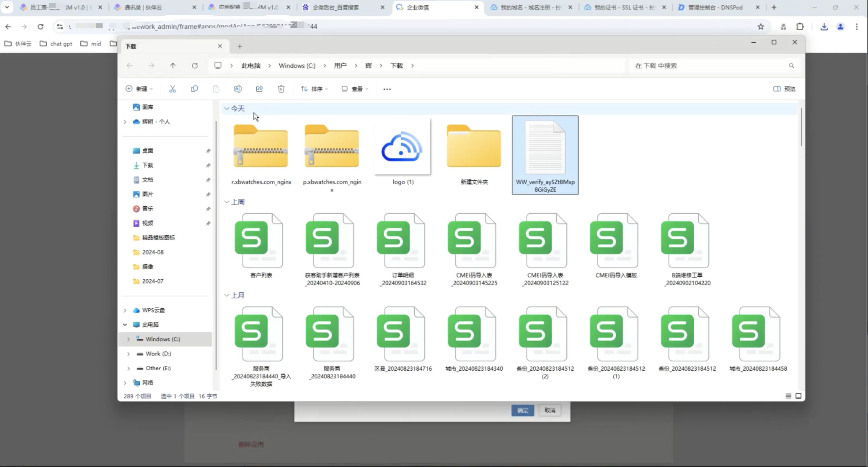Click the Explorer forward arrow

[151, 66]
